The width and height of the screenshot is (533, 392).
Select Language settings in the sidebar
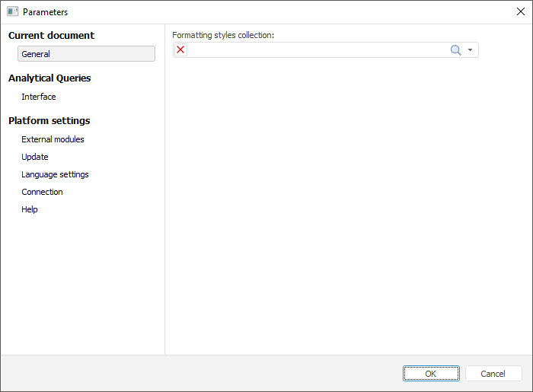[x=55, y=174]
